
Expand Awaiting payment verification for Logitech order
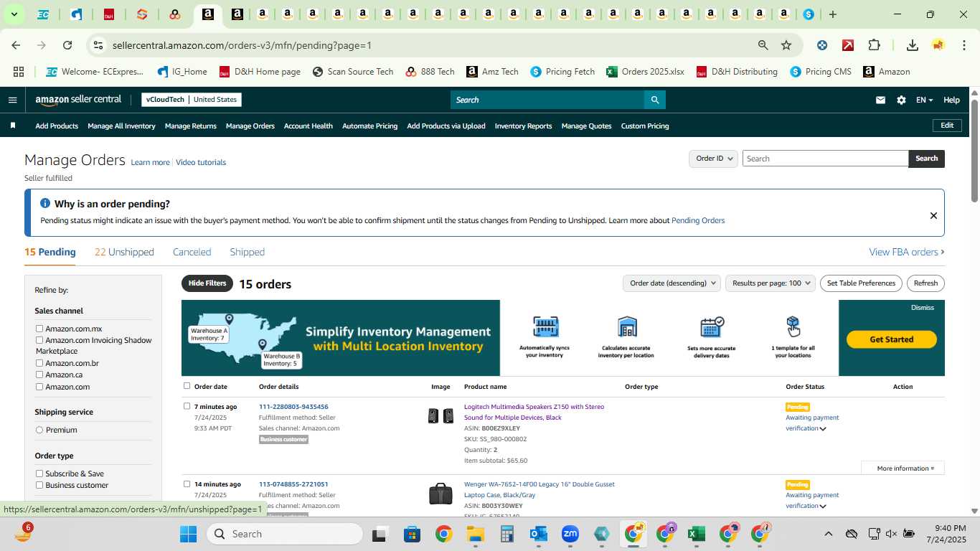(x=823, y=429)
